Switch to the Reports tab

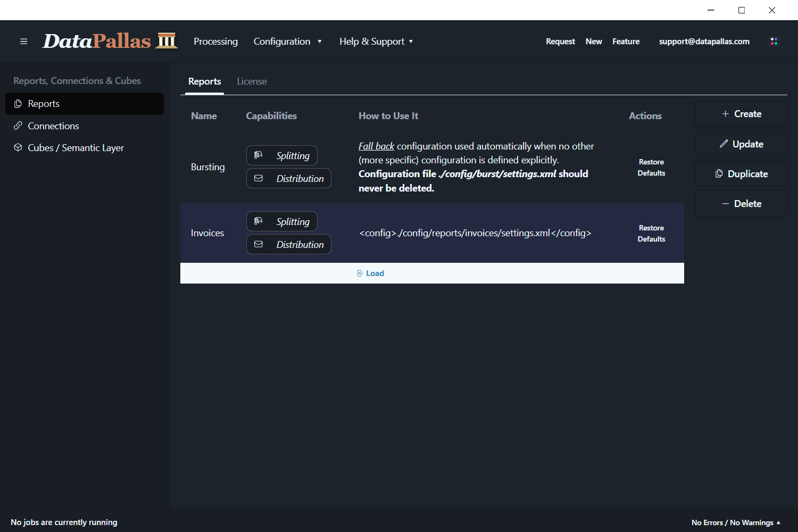(204, 81)
